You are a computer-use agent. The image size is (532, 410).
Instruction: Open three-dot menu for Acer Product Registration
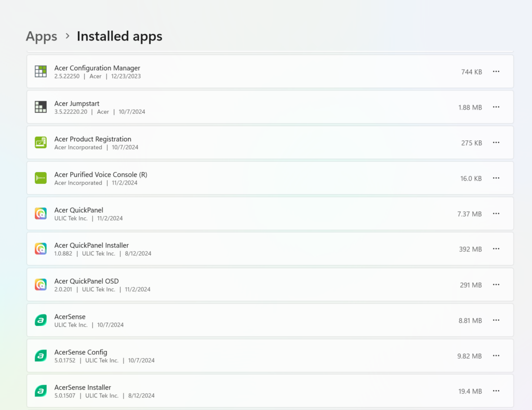(496, 142)
